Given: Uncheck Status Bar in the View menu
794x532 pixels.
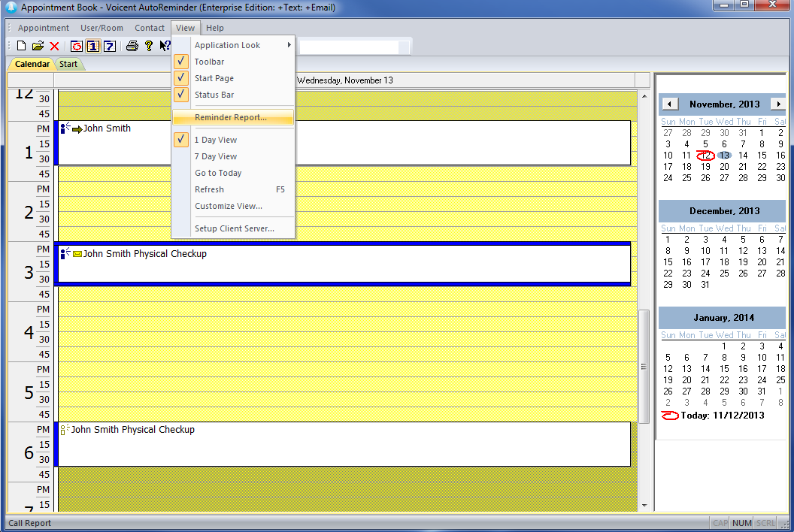Looking at the screenshot, I should [214, 95].
